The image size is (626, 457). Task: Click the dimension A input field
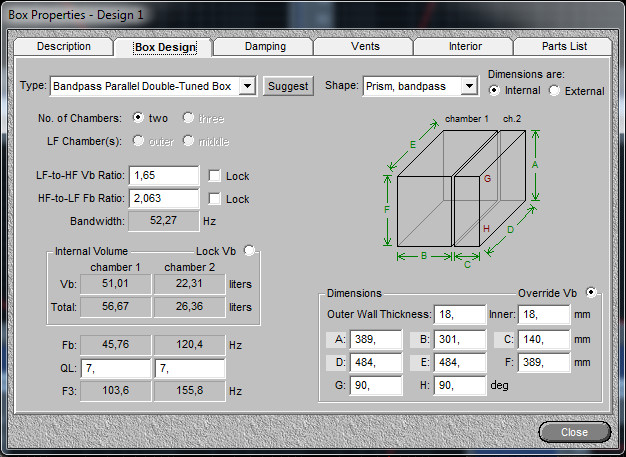(376, 339)
